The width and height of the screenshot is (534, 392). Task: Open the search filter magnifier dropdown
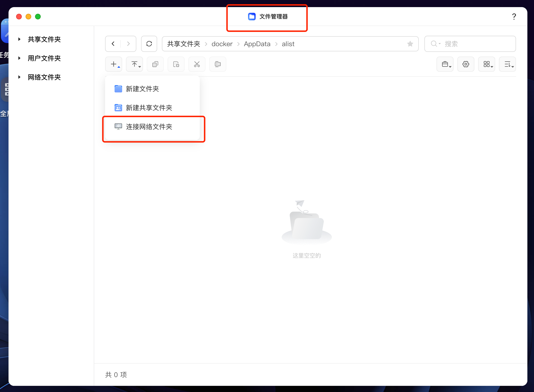pos(436,44)
